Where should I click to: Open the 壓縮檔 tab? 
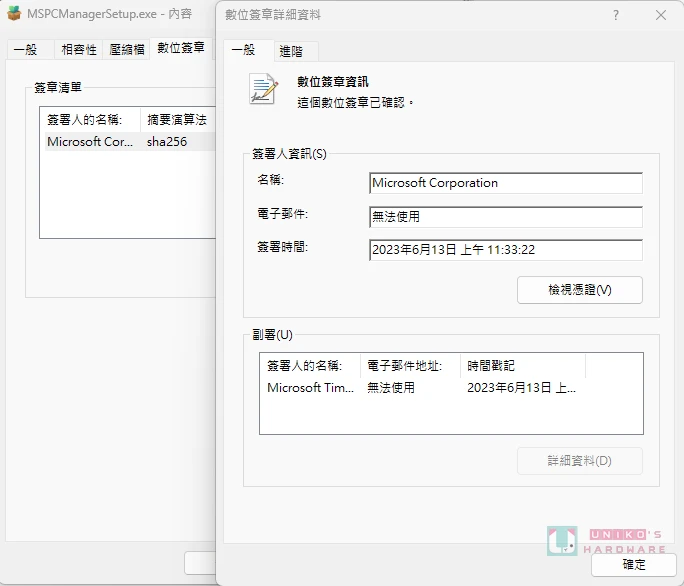click(127, 49)
